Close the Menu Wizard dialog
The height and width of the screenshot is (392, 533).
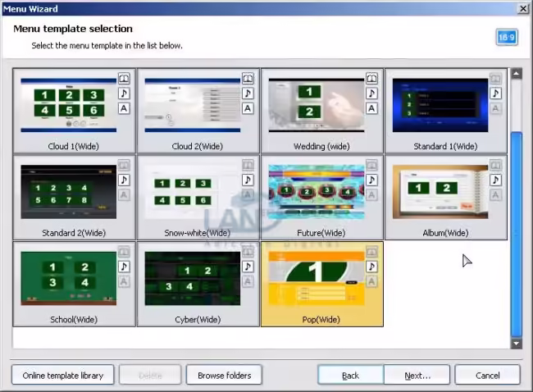click(x=523, y=8)
